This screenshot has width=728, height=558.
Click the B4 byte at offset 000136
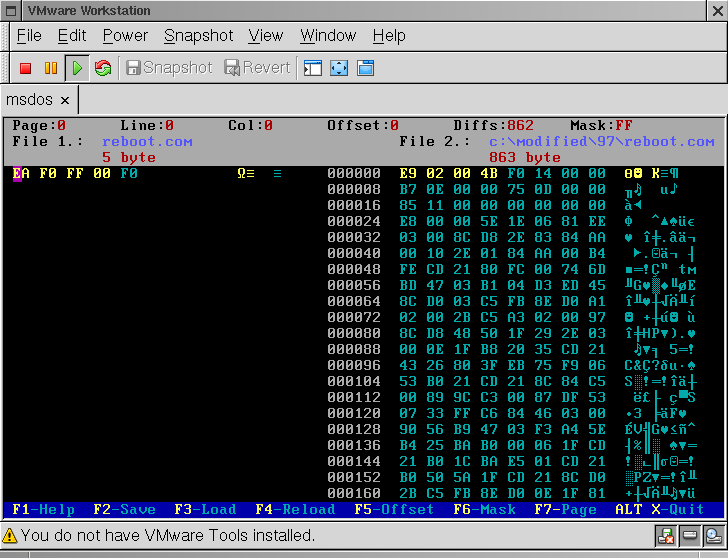(408, 446)
